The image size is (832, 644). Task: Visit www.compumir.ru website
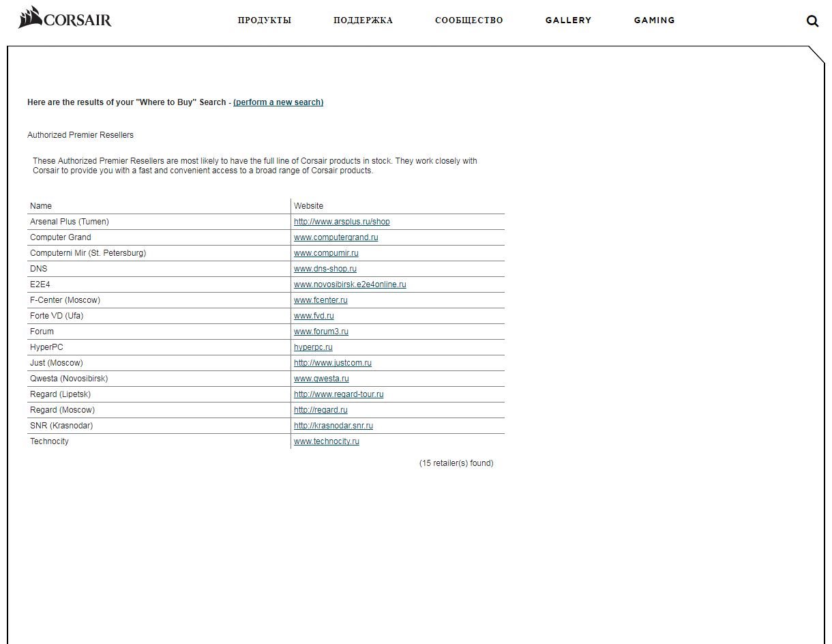pyautogui.click(x=326, y=253)
